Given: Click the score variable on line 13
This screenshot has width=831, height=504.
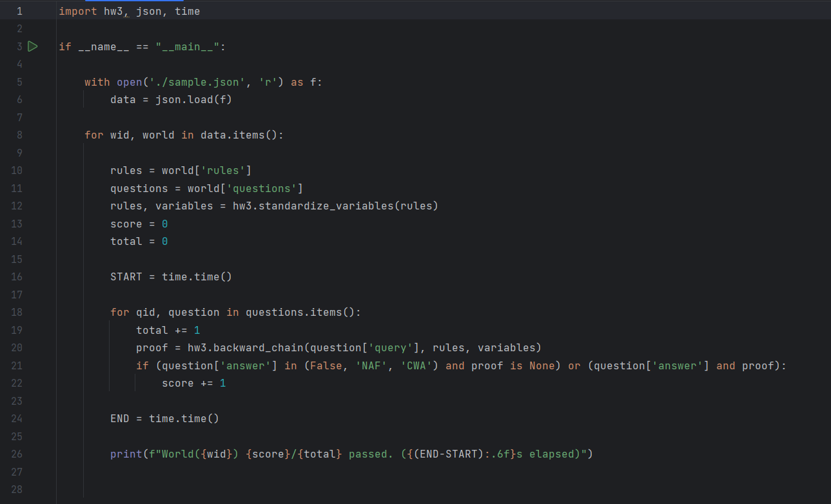Looking at the screenshot, I should click(x=126, y=223).
